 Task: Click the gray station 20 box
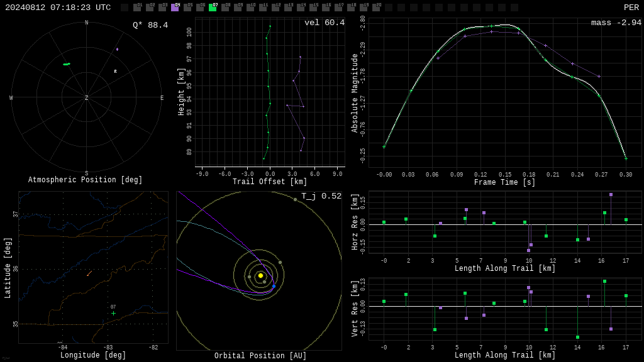376,7
